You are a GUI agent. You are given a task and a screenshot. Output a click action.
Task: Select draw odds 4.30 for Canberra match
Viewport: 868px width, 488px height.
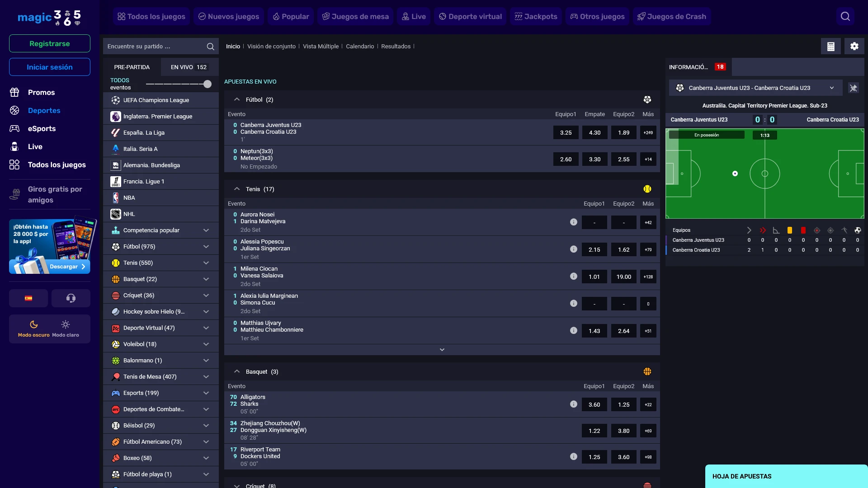pyautogui.click(x=595, y=132)
